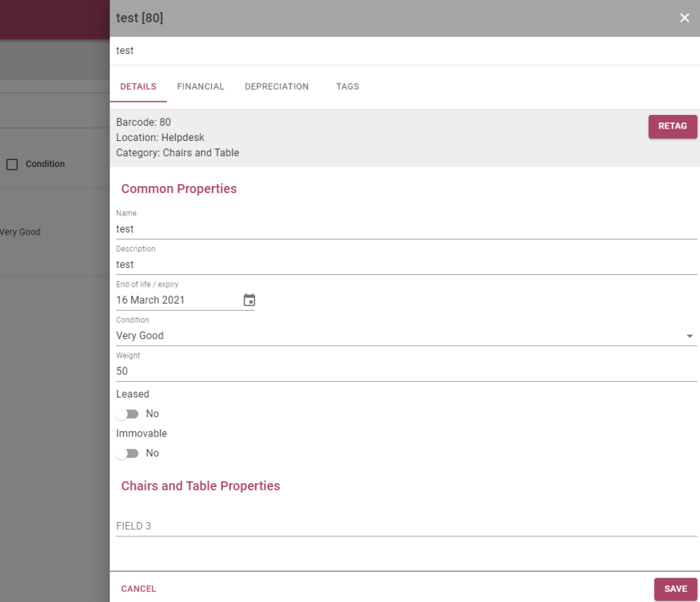
Task: Click the Condition column header label
Action: (x=45, y=164)
